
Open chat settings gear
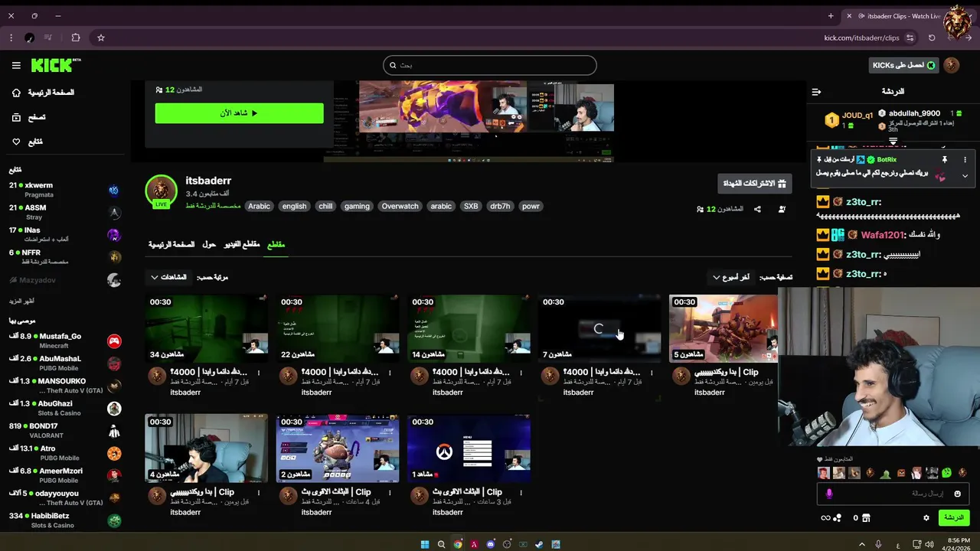point(926,518)
